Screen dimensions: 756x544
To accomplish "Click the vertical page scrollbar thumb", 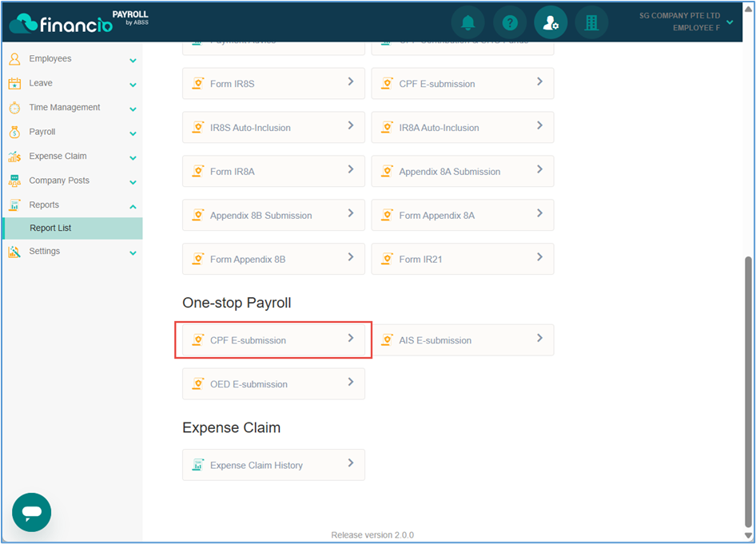I will pyautogui.click(x=748, y=391).
